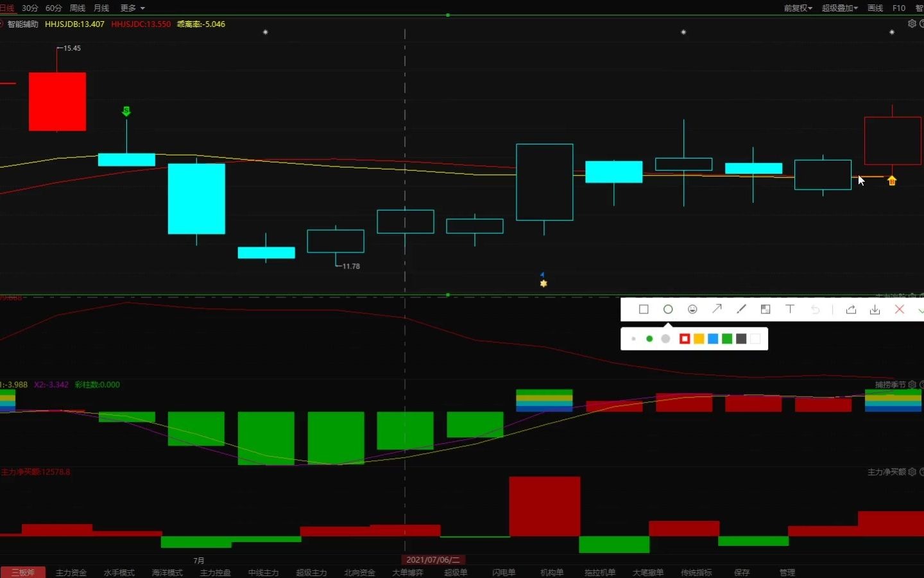The image size is (924, 578).
Task: Open the 画线 drawing tools
Action: click(x=875, y=8)
